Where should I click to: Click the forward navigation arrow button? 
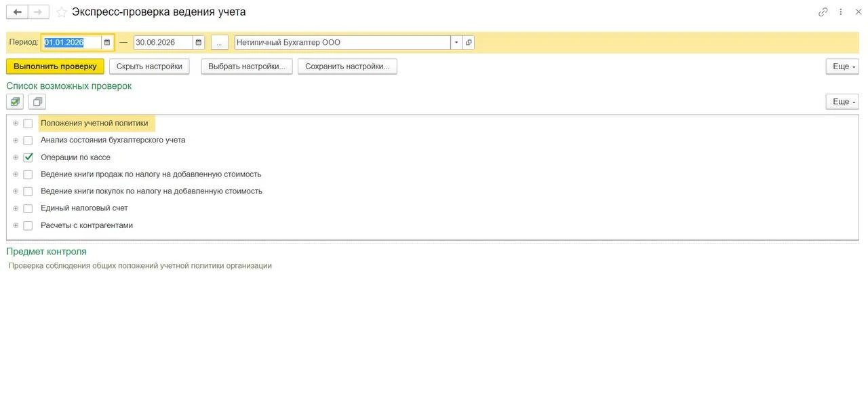(39, 12)
